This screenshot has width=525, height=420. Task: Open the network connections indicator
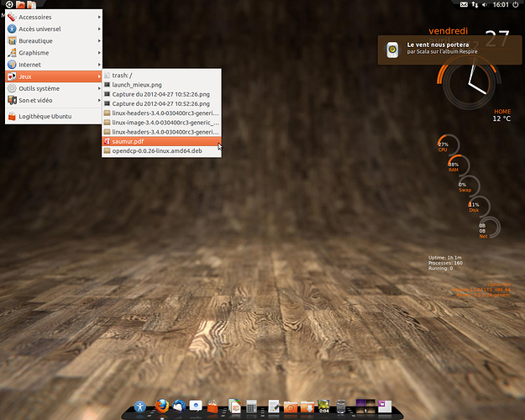click(x=475, y=4)
